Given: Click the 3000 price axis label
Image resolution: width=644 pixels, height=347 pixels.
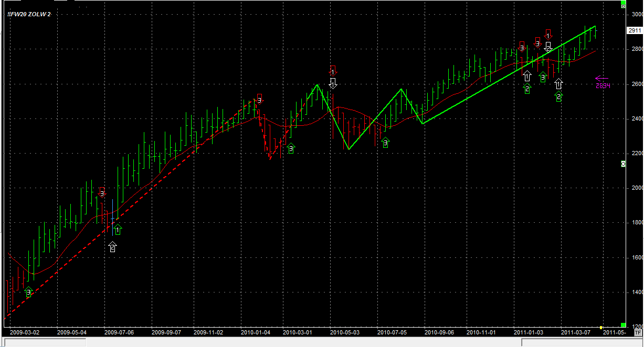Looking at the screenshot, I should click(635, 14).
